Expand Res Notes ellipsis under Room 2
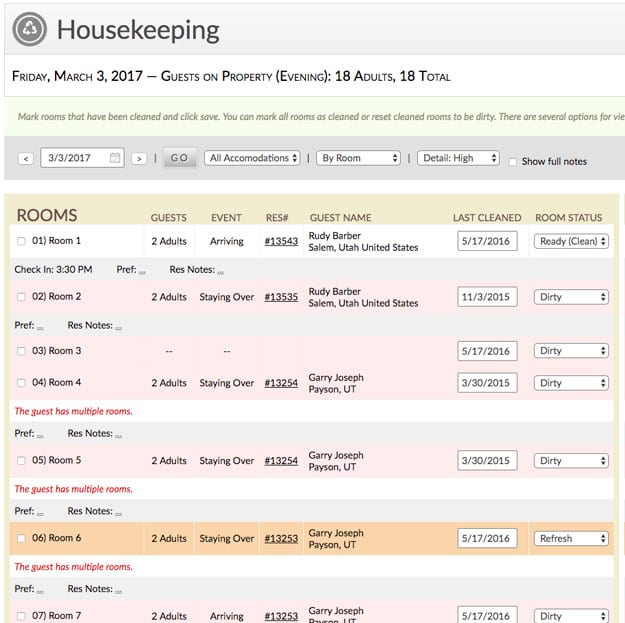 click(x=118, y=328)
